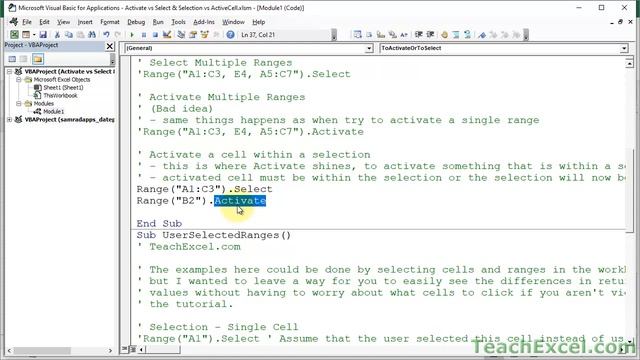Open Find with the binoculars icon
640x360 pixels.
coord(92,35)
